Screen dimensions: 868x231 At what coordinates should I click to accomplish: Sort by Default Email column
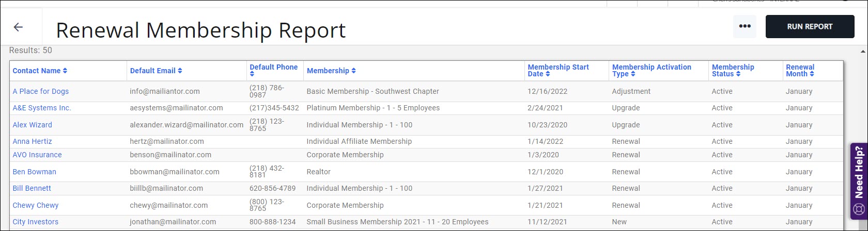[x=156, y=71]
